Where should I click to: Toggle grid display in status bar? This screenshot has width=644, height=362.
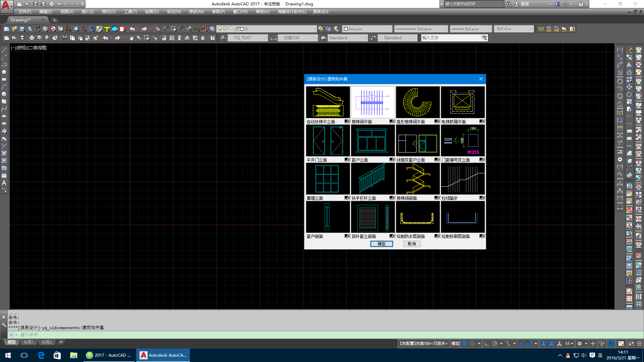(x=465, y=344)
